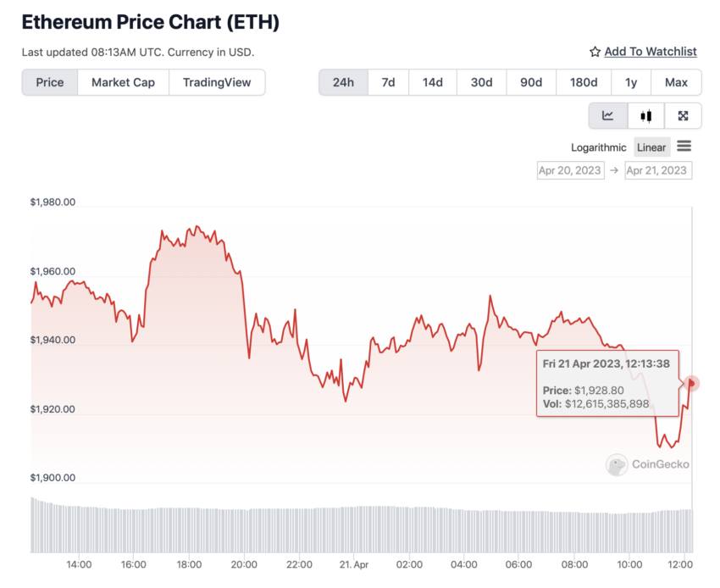The image size is (720, 588).
Task: Choose the 7d range button
Action: (x=388, y=83)
